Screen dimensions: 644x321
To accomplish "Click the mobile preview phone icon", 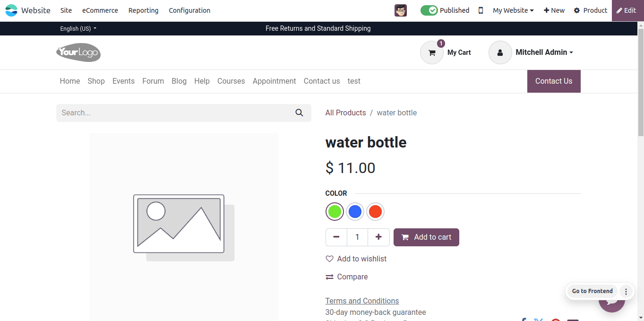I will pos(481,10).
